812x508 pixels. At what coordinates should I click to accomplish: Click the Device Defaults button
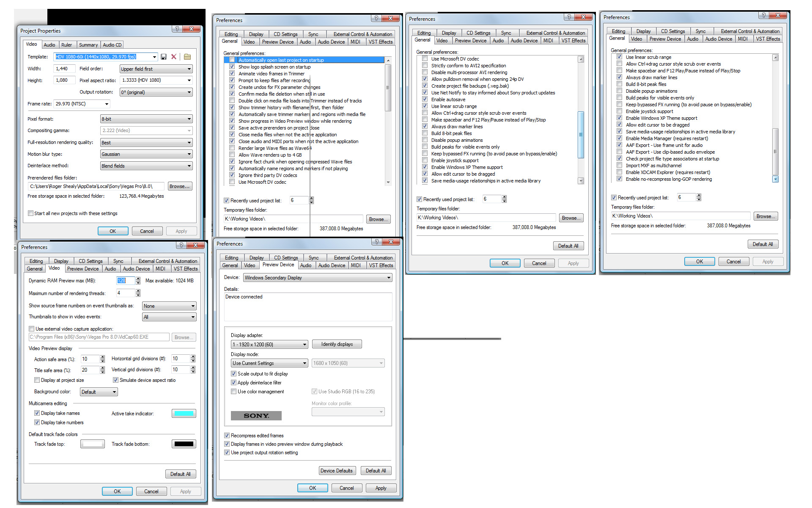(336, 471)
